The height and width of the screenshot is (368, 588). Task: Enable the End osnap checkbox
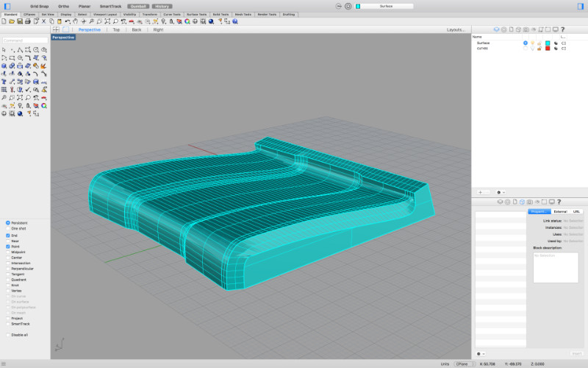8,236
